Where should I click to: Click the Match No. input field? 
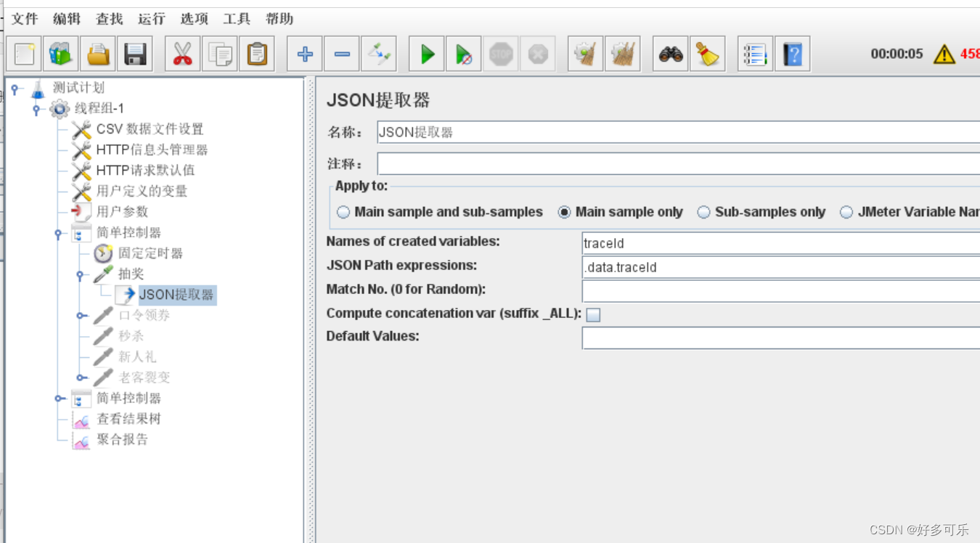pyautogui.click(x=781, y=291)
